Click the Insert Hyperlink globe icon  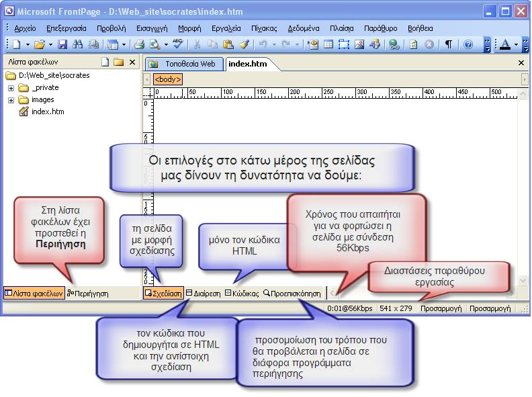click(x=394, y=44)
